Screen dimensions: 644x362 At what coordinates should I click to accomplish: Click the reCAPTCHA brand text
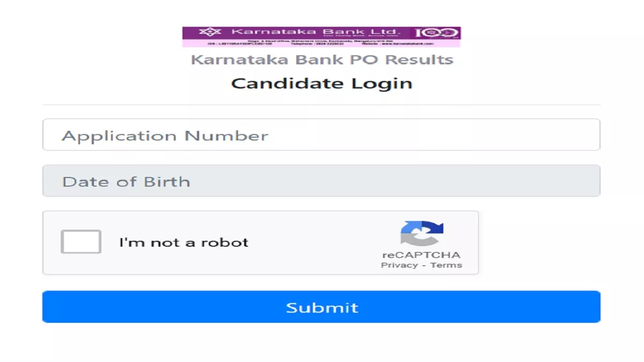tap(421, 255)
